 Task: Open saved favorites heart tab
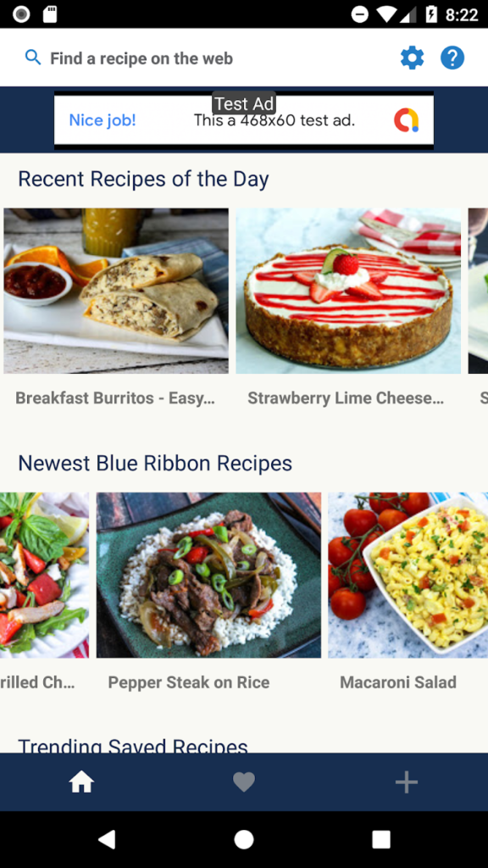244,782
